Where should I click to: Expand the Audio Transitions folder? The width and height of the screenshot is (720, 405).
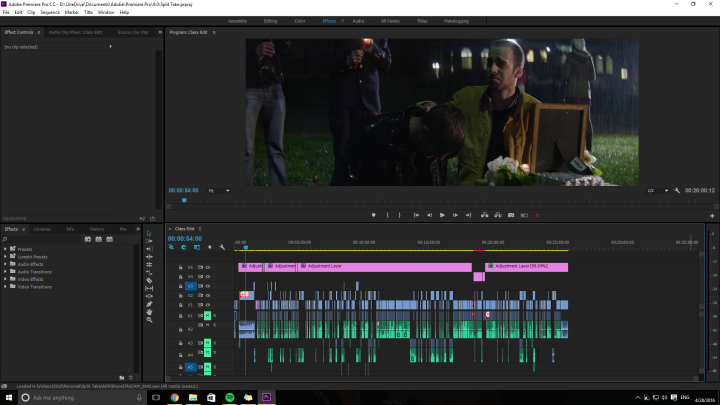pyautogui.click(x=6, y=272)
